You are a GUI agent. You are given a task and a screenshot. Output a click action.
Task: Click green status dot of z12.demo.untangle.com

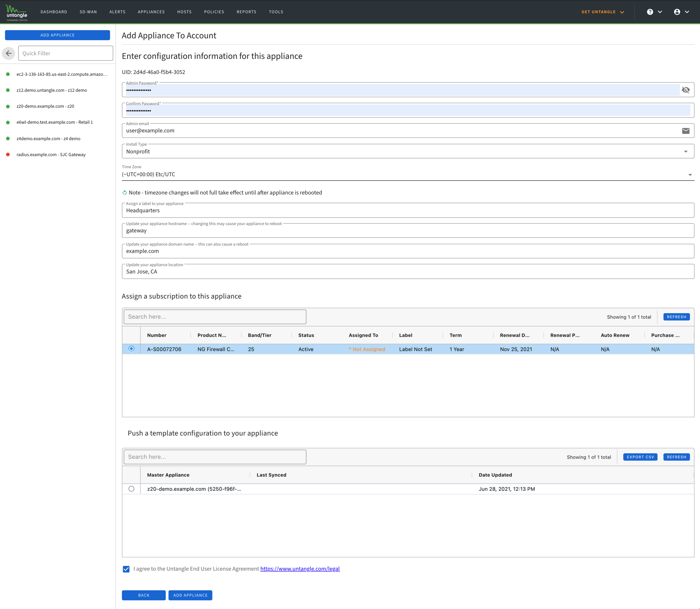coord(8,90)
